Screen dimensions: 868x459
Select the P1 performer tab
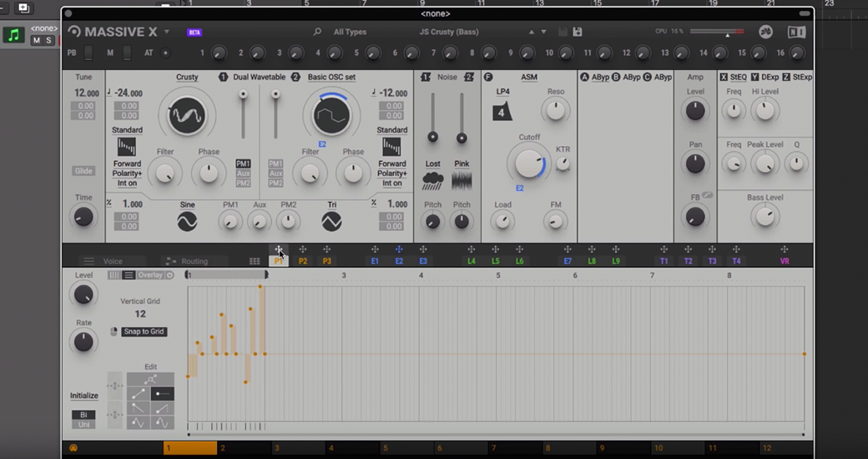pyautogui.click(x=279, y=261)
